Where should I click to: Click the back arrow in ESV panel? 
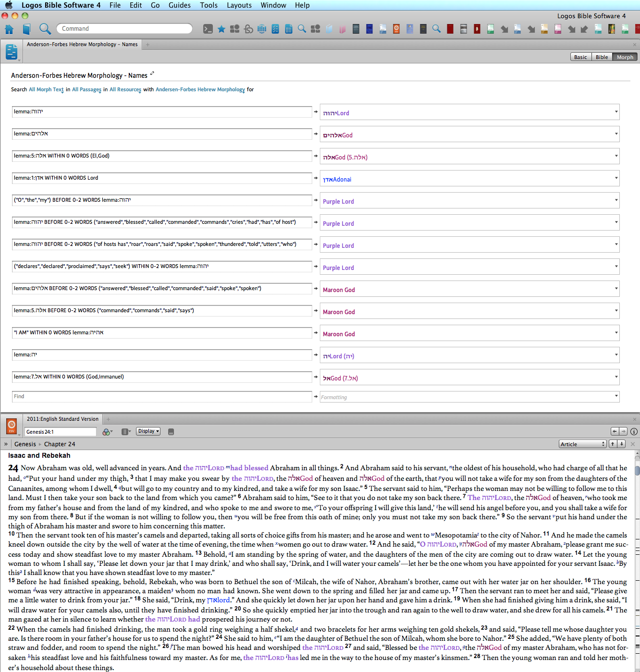(615, 431)
